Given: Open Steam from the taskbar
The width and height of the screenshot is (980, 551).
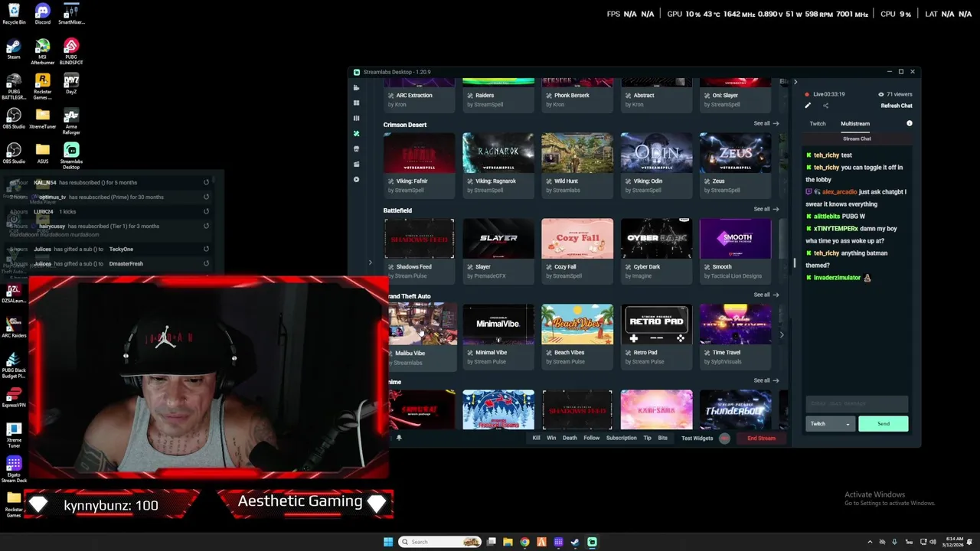Looking at the screenshot, I should tap(575, 542).
